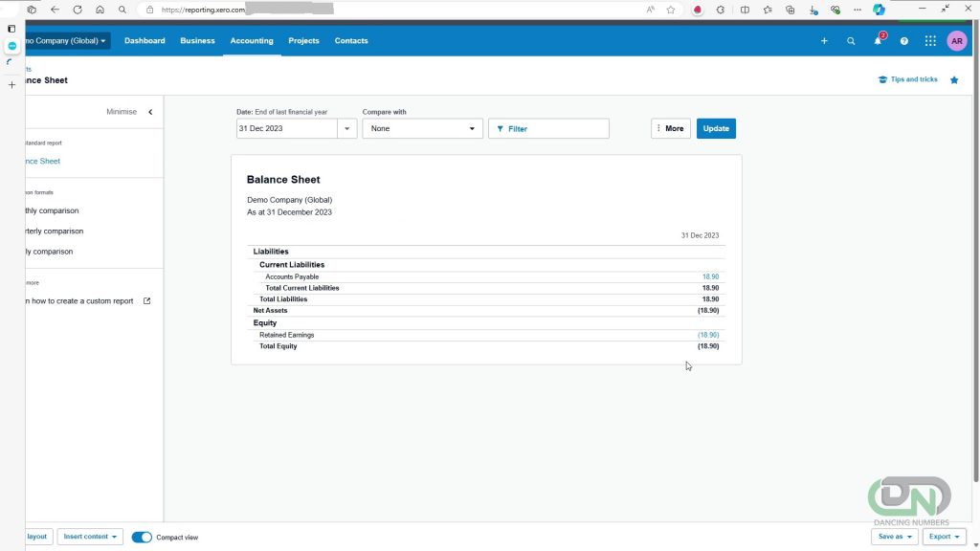This screenshot has height=551, width=980.
Task: Toggle the Compact view switch
Action: [x=142, y=538]
